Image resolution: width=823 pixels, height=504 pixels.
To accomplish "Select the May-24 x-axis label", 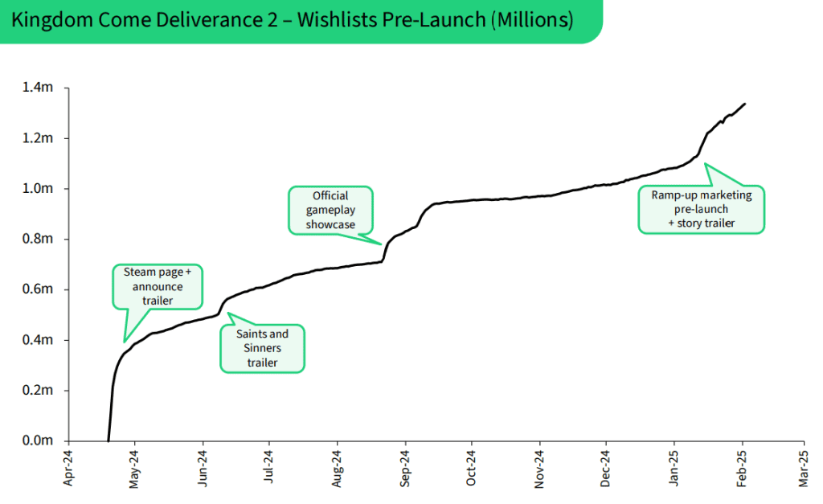I will (134, 469).
